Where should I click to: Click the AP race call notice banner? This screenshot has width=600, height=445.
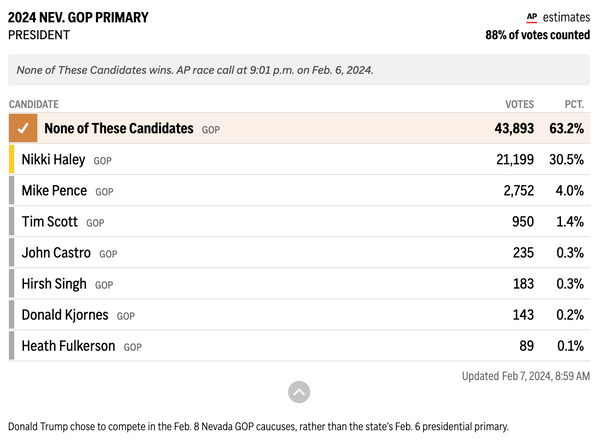tap(299, 70)
